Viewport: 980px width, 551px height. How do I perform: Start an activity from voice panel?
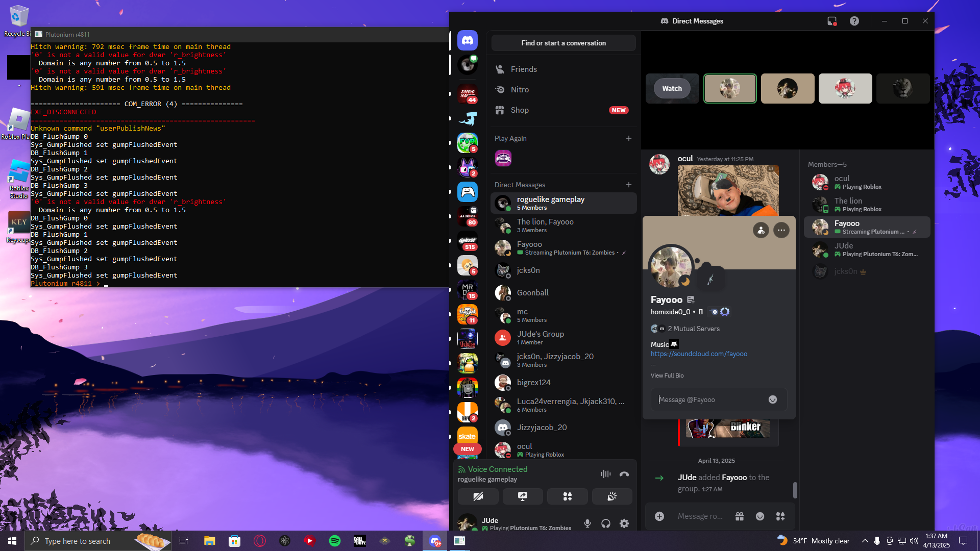pyautogui.click(x=567, y=496)
